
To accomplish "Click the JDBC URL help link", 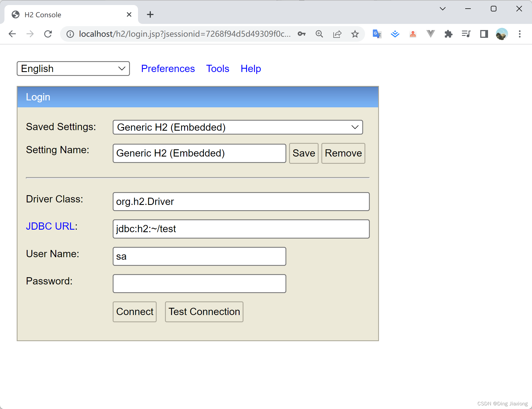I will [50, 226].
